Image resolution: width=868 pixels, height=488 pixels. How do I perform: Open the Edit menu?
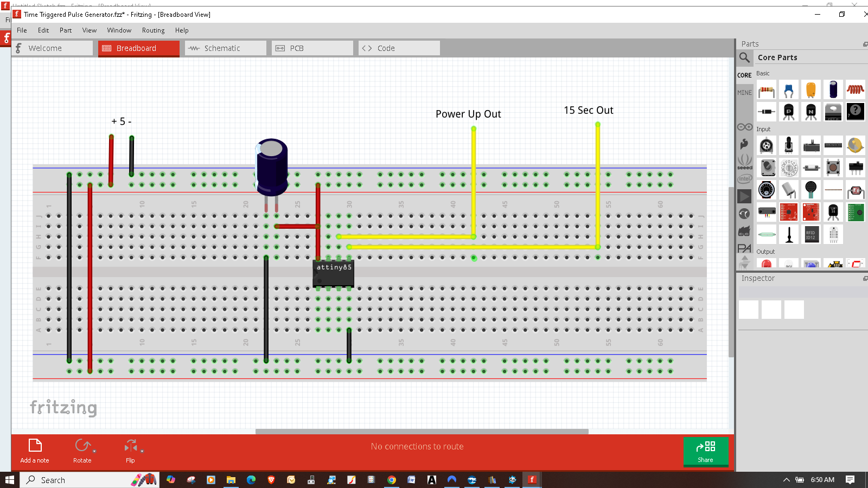(x=43, y=30)
